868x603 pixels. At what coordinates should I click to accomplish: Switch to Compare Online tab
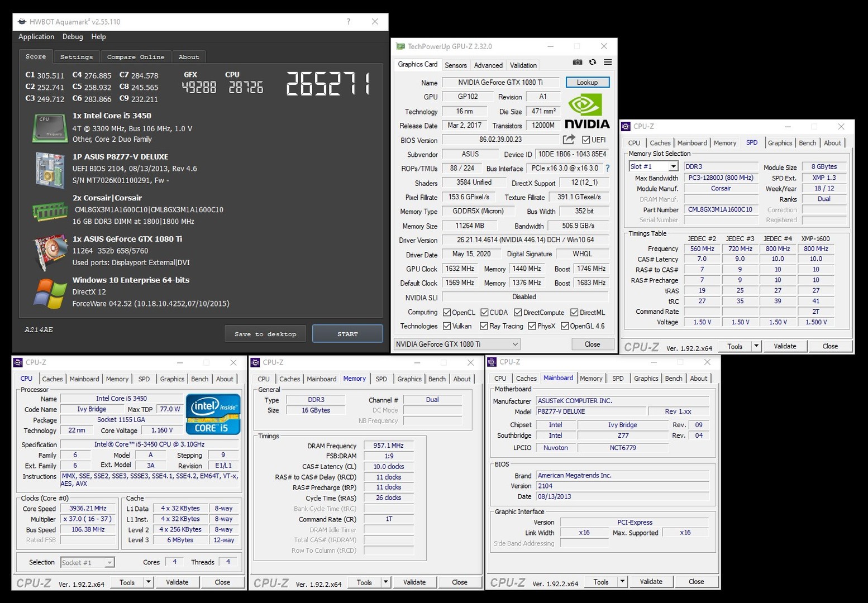pyautogui.click(x=136, y=57)
